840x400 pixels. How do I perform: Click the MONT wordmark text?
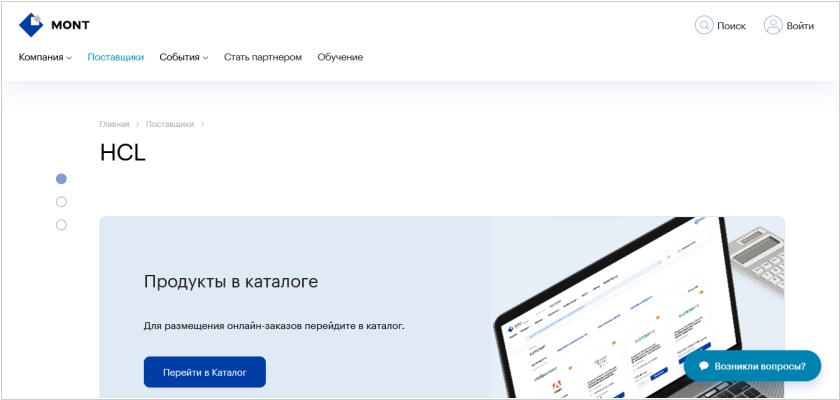point(70,25)
